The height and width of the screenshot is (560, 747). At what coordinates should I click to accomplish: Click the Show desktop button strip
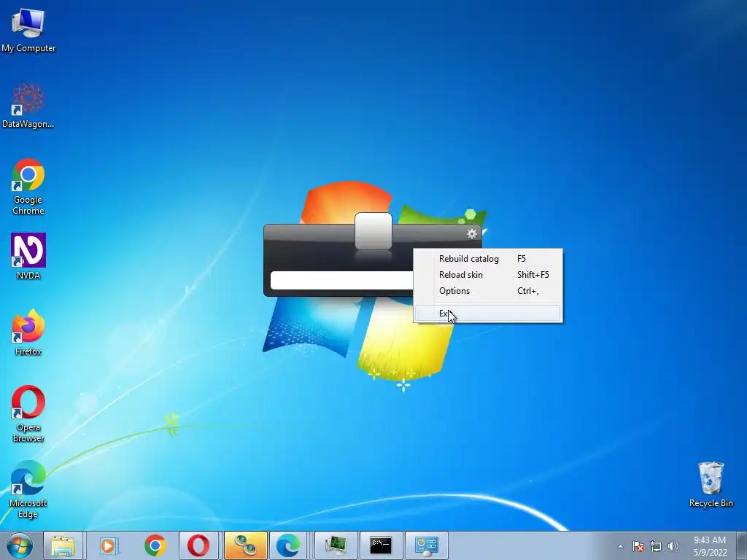point(741,545)
